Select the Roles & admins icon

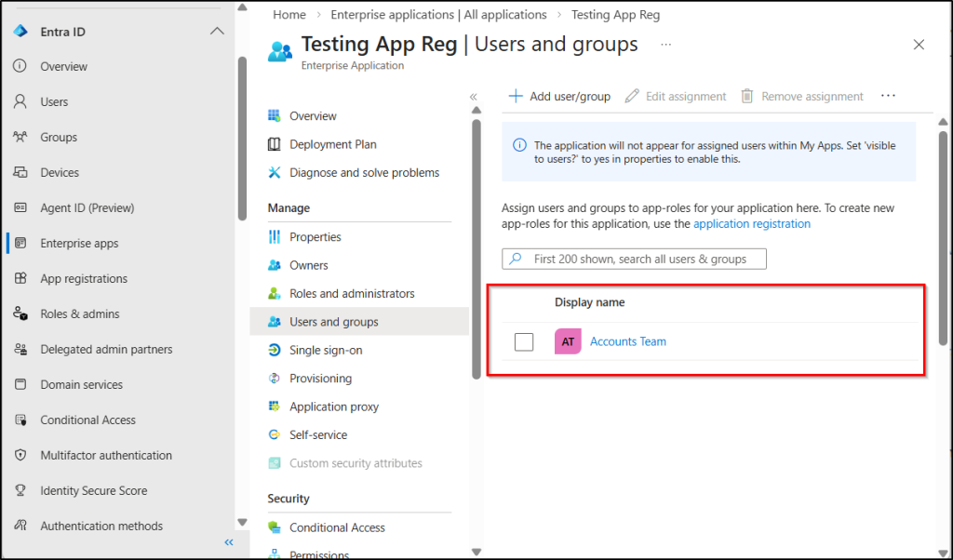(x=20, y=313)
